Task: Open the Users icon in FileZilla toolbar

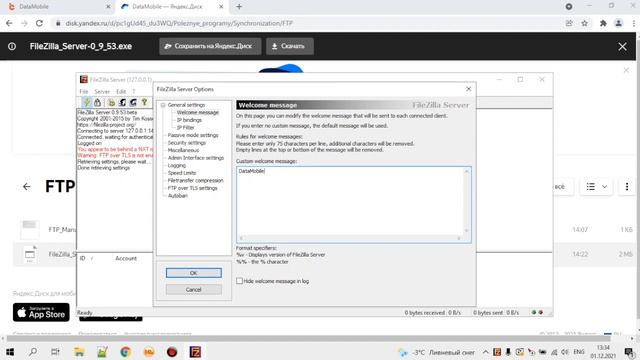Action: (x=122, y=102)
